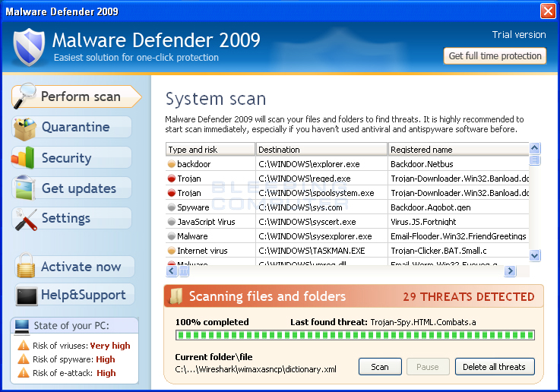Open Help&Support

(75, 295)
